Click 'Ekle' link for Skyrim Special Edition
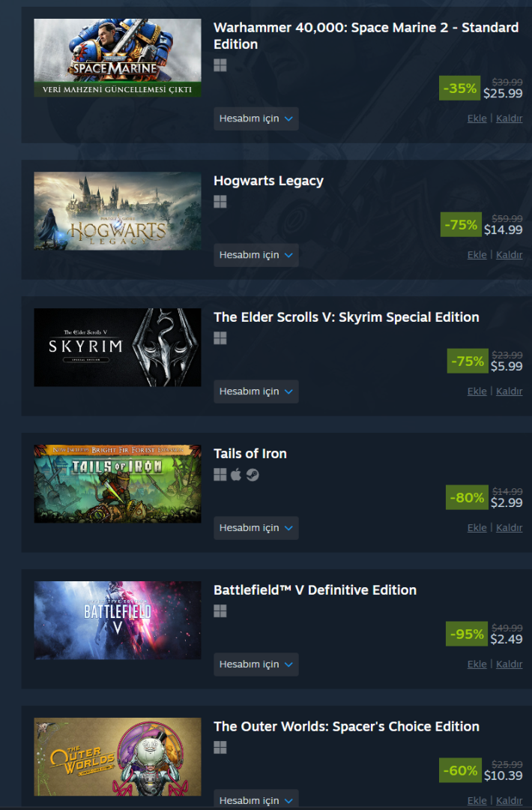532x810 pixels. [x=477, y=391]
